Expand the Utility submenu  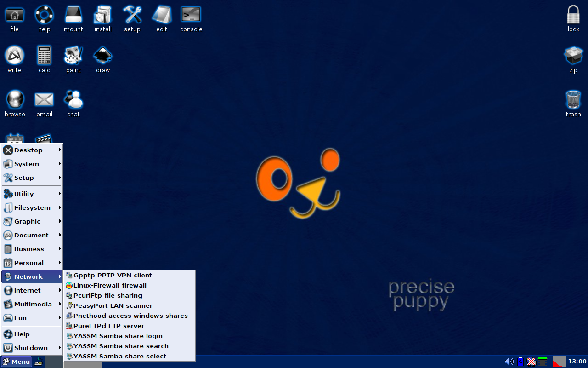(x=32, y=194)
